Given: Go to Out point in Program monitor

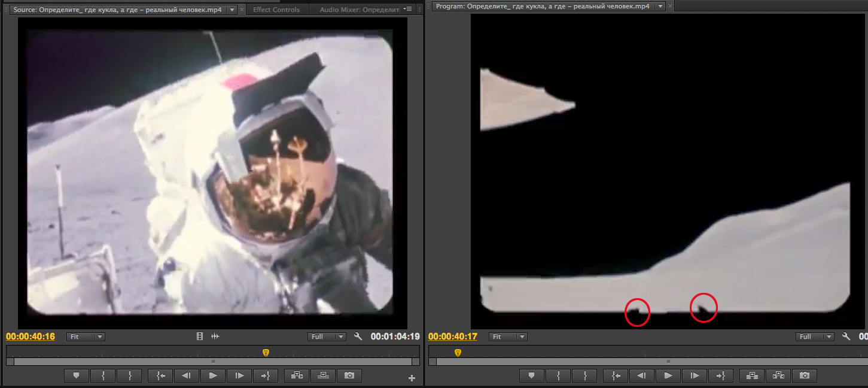Looking at the screenshot, I should (x=720, y=375).
